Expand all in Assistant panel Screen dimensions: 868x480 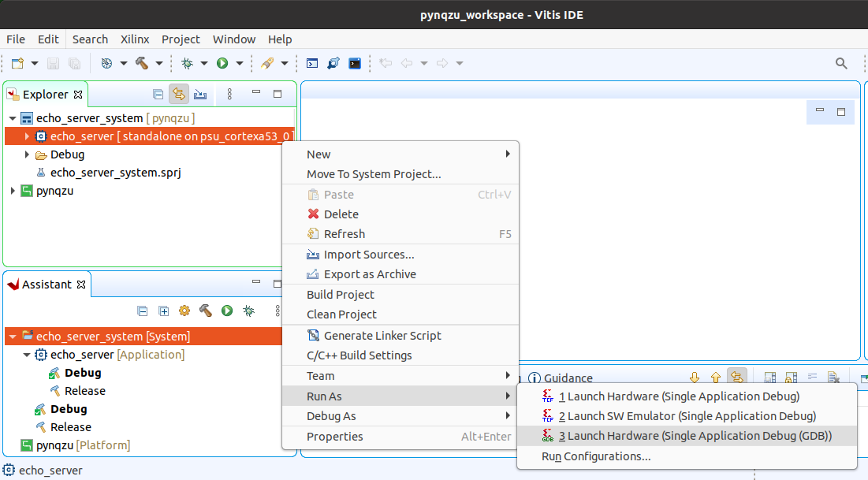pyautogui.click(x=163, y=311)
